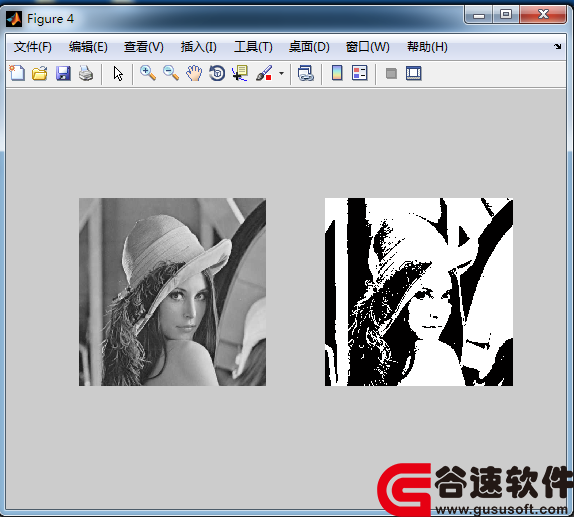Insert a legend using the toolbar icon
This screenshot has height=517, width=574.
(359, 73)
